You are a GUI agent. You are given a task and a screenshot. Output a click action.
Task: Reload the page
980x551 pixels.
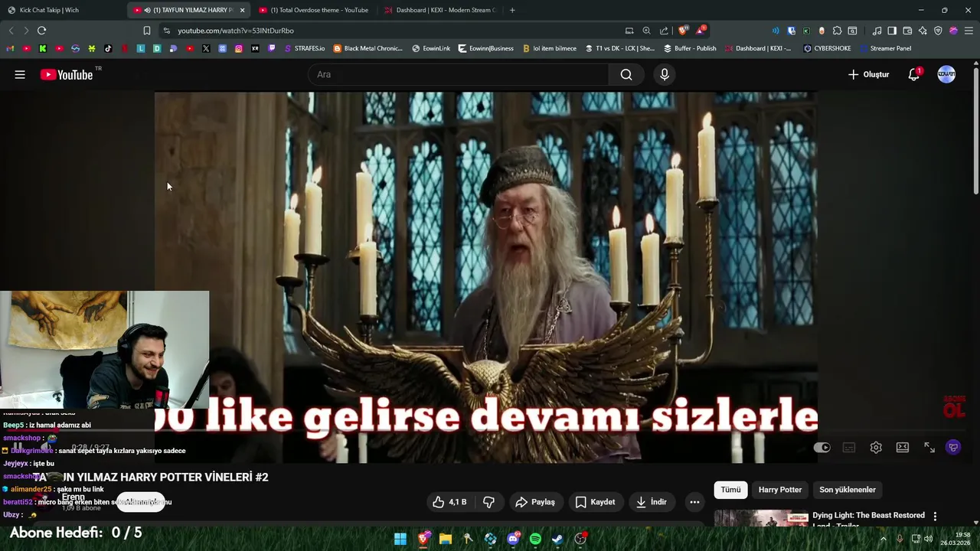tap(41, 31)
